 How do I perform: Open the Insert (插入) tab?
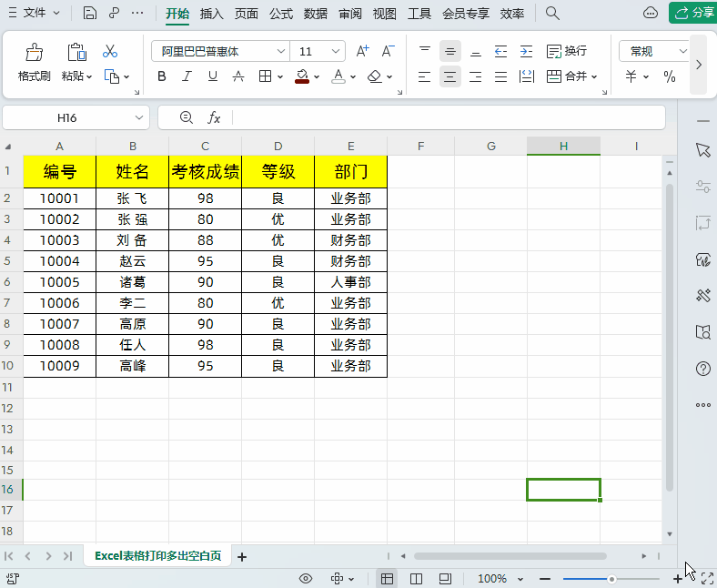pyautogui.click(x=212, y=14)
